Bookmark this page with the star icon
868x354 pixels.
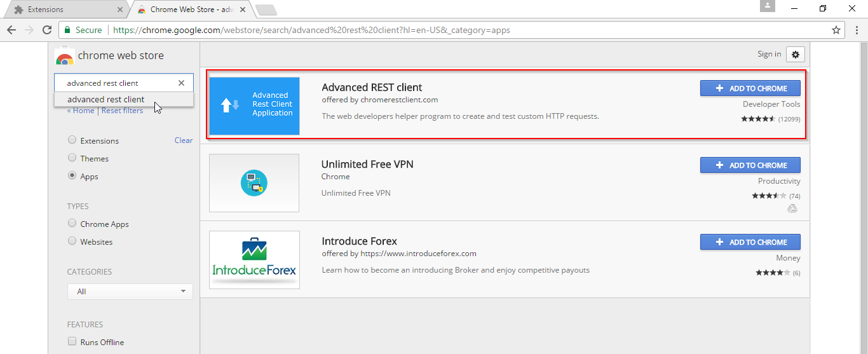[x=836, y=30]
